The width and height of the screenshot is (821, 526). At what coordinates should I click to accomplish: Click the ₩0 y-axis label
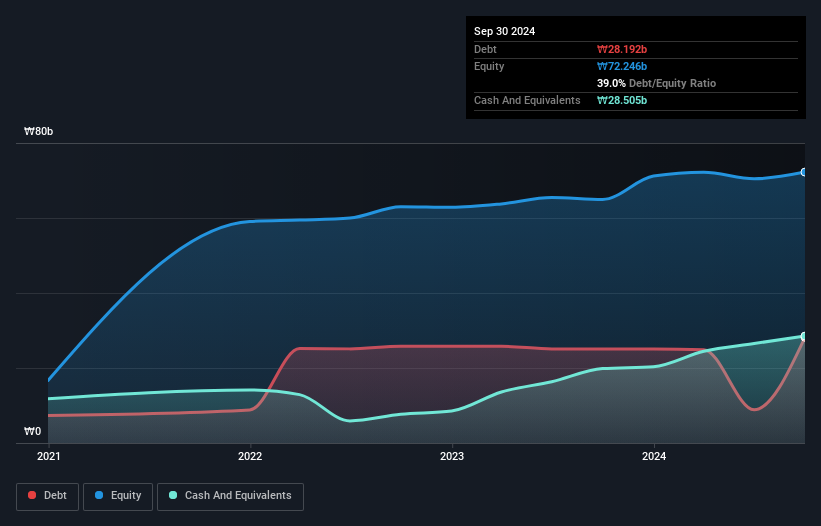tap(32, 431)
